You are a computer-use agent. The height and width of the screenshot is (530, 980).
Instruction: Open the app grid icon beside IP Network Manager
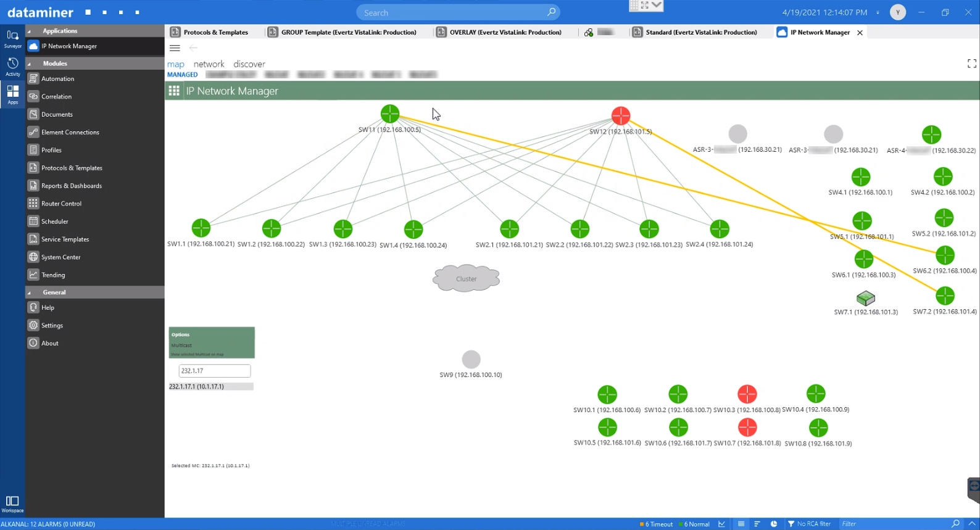[x=174, y=91]
